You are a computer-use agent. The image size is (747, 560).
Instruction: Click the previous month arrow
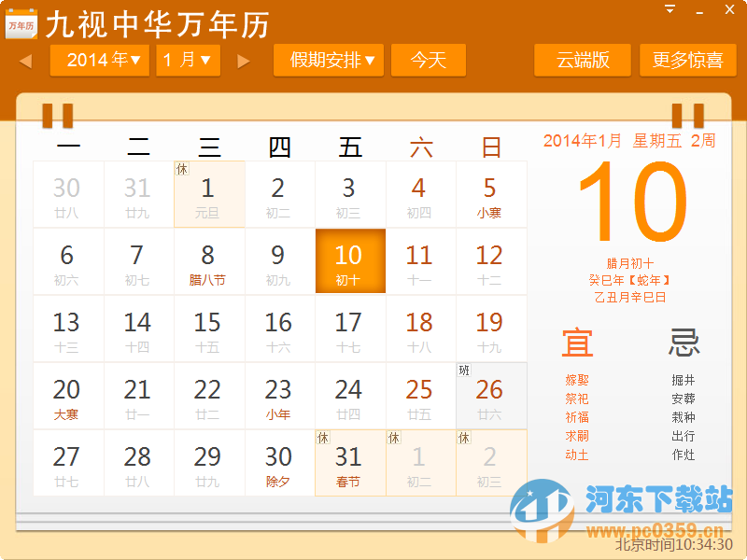(x=25, y=60)
